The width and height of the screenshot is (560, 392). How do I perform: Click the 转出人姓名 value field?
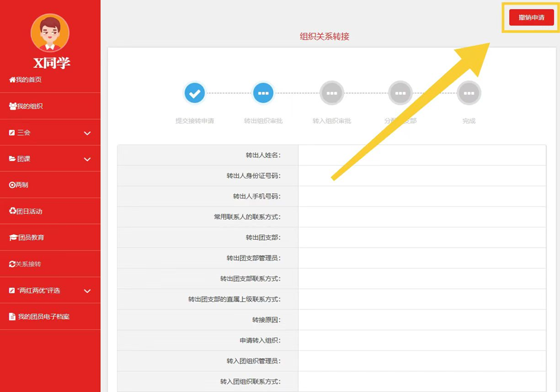click(x=422, y=155)
